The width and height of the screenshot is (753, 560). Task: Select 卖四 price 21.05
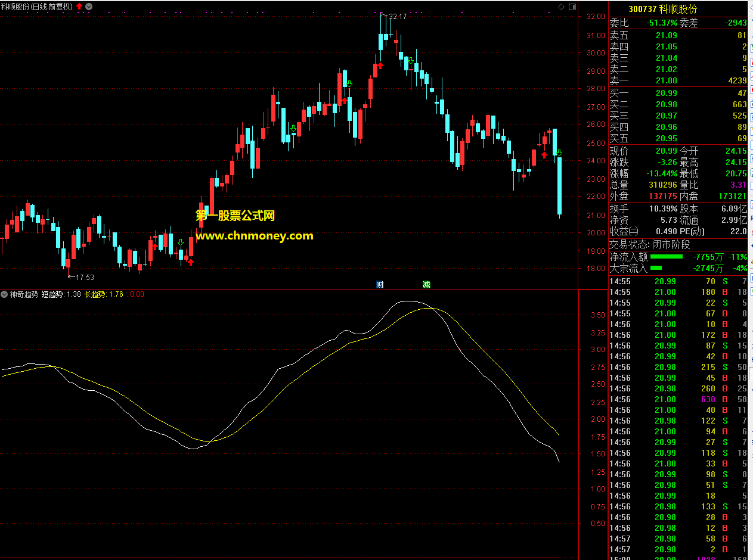pos(667,46)
